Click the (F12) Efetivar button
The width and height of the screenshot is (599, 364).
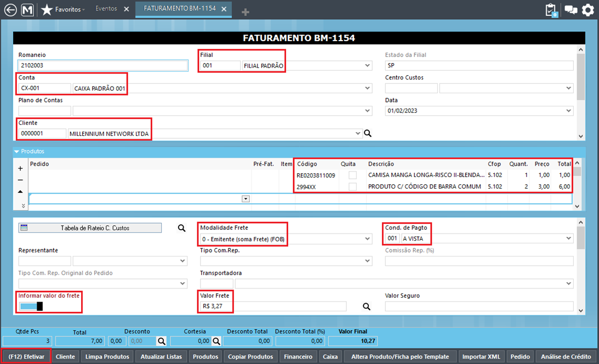(x=26, y=357)
